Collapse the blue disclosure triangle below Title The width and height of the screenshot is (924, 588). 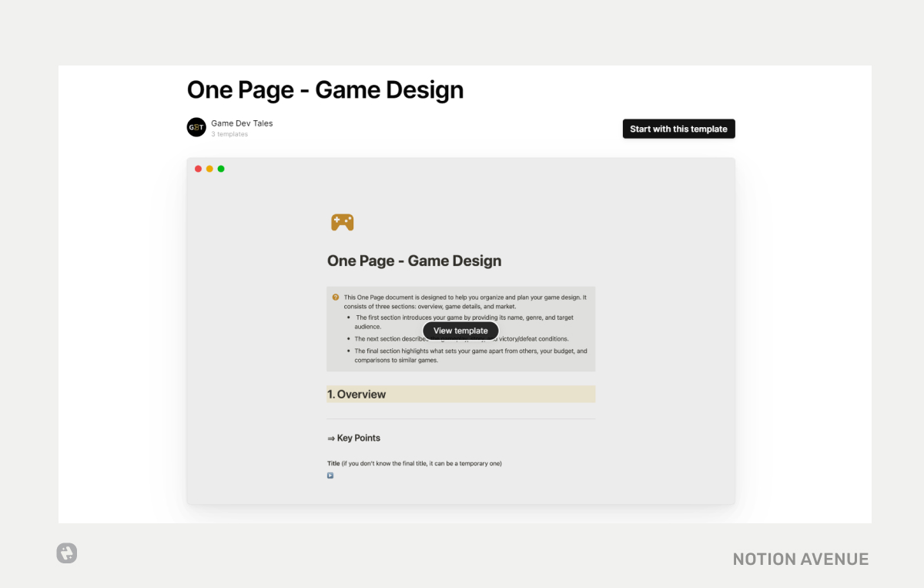330,475
